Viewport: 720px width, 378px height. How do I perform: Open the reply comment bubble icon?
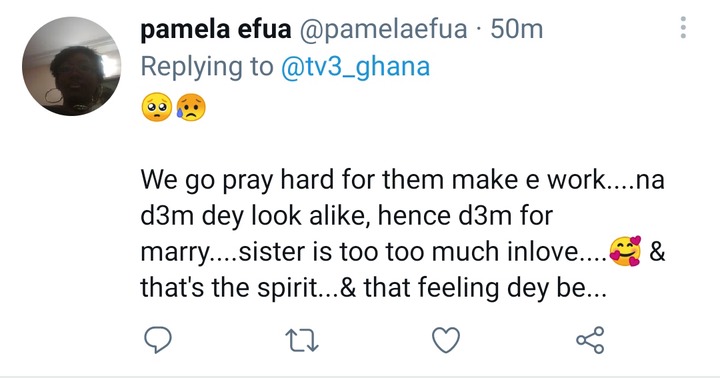click(158, 340)
